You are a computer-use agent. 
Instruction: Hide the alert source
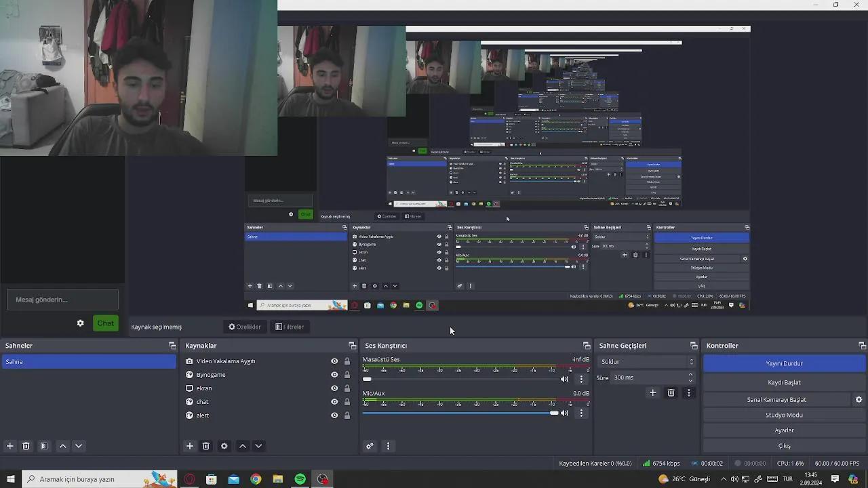(x=334, y=415)
